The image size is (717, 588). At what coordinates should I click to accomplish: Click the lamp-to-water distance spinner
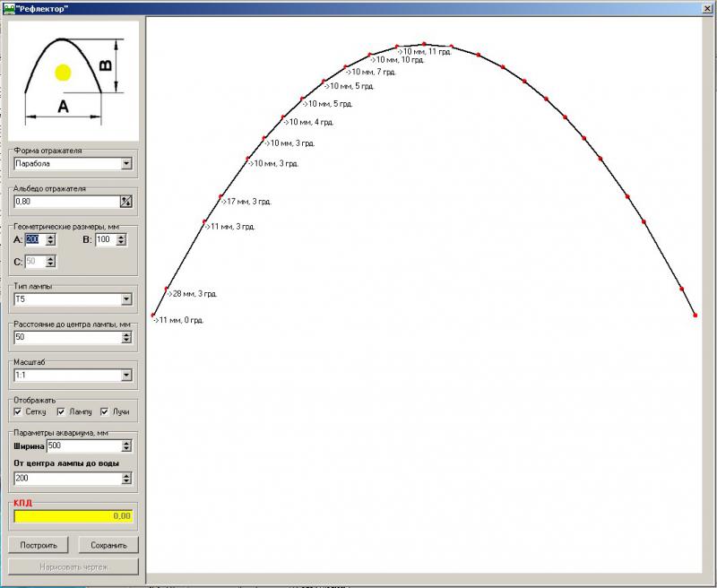tap(126, 479)
